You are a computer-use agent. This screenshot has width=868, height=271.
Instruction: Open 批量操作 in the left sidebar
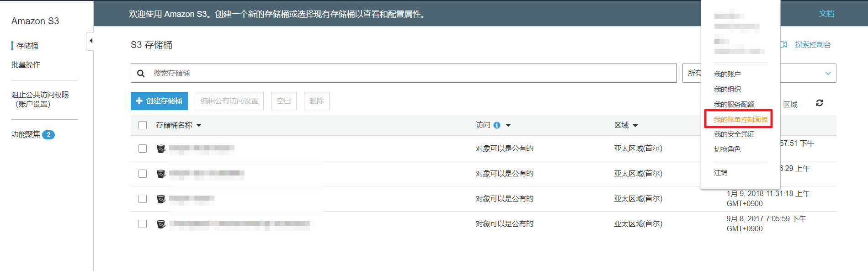[x=26, y=65]
